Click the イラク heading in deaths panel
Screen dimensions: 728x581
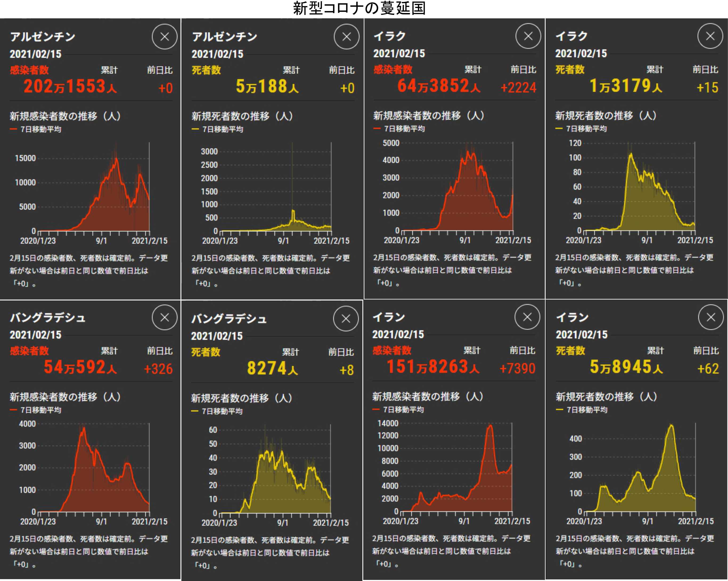(x=572, y=36)
